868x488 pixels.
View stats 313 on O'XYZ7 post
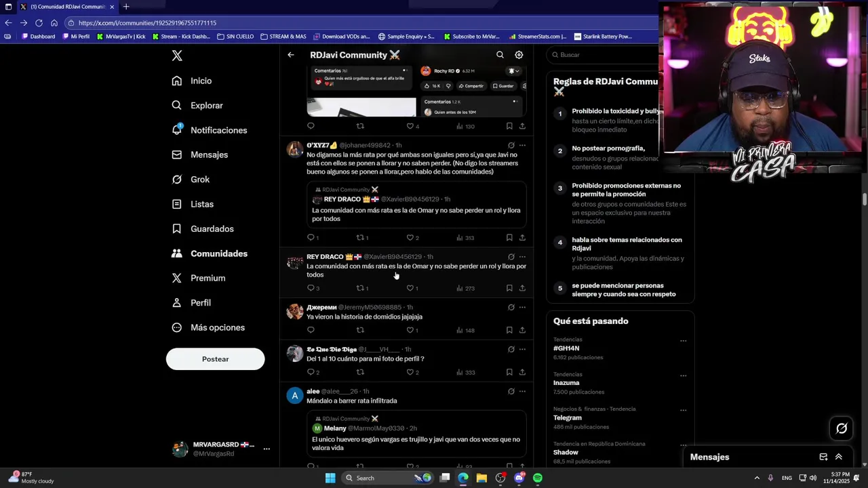465,238
